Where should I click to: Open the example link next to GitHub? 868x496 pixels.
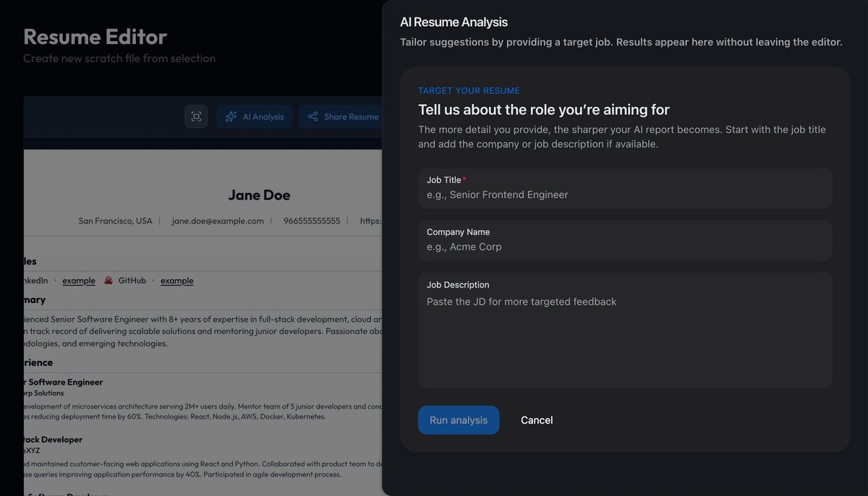176,280
